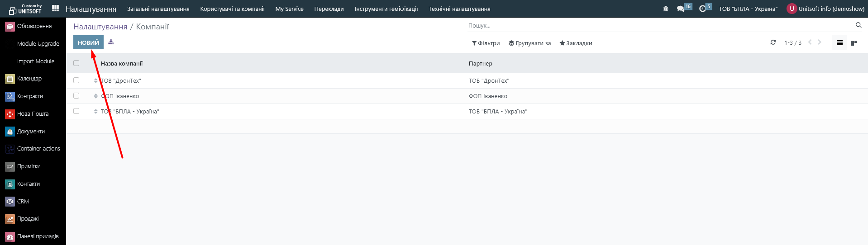Click the bug debug icon in top bar
The image size is (868, 245).
(665, 9)
